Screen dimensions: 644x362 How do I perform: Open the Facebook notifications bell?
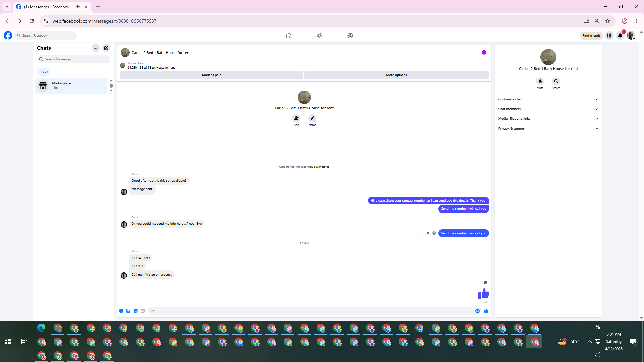coord(620,36)
